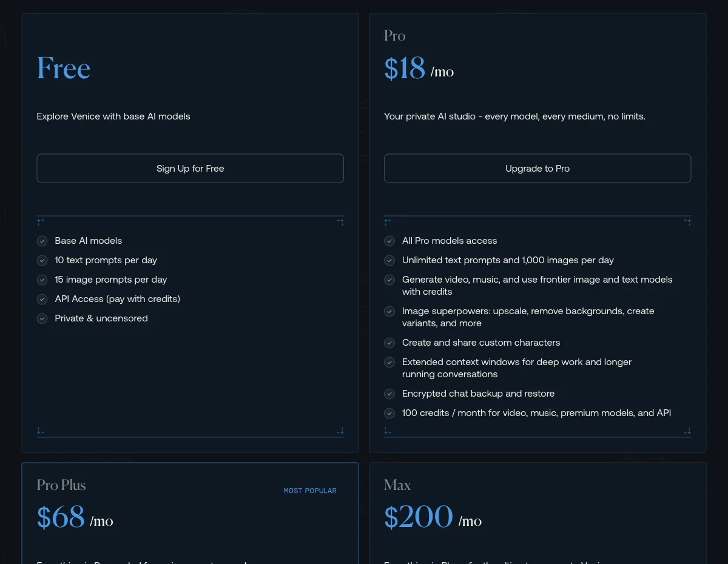Click checkmark icon beside Base AI models
728x564 pixels.
click(42, 241)
